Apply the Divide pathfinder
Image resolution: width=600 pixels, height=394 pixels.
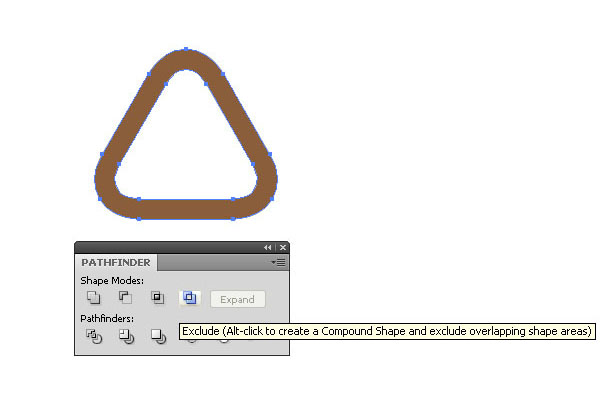(94, 337)
